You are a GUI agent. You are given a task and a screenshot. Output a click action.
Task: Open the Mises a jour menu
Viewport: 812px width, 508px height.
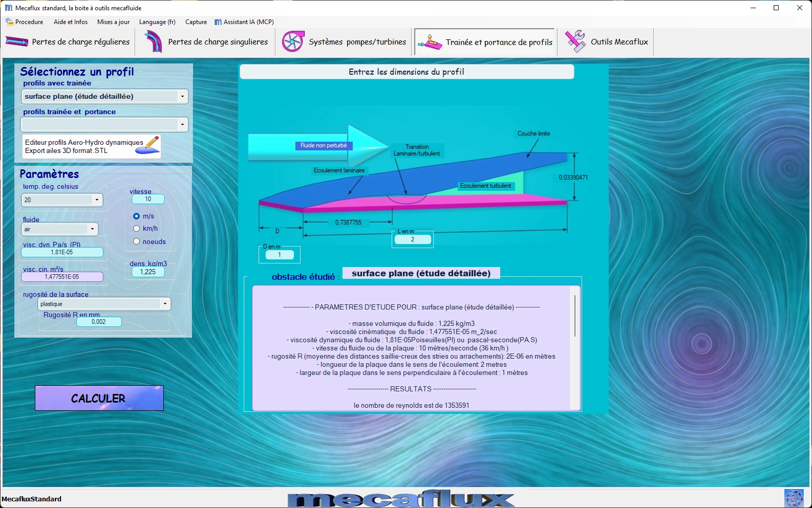[x=113, y=22]
